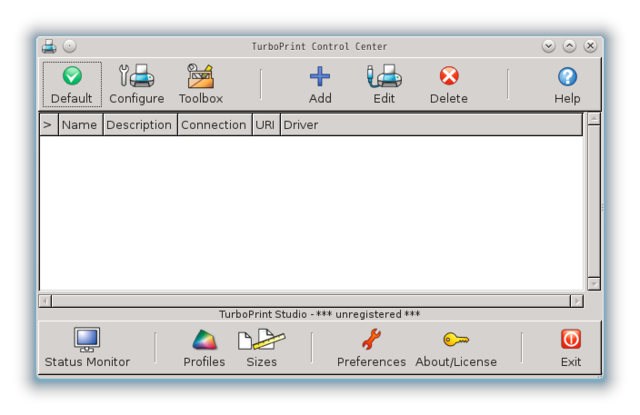Click 'TurboPrint Studio - *** unregistered ***' status text
Image resolution: width=640 pixels, height=415 pixels.
[x=320, y=314]
